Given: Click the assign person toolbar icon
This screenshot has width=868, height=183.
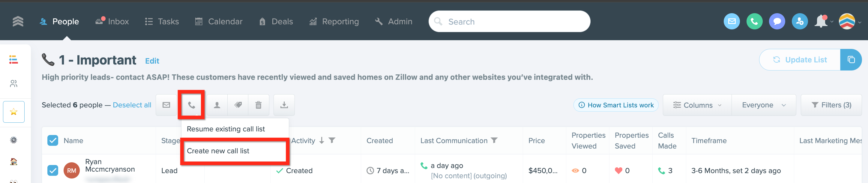Looking at the screenshot, I should pos(217,105).
